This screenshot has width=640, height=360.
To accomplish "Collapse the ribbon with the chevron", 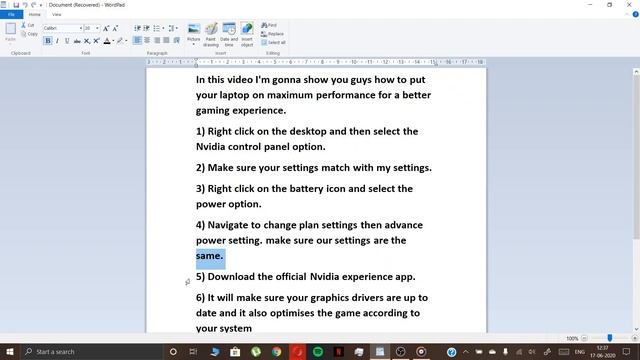I will (627, 14).
